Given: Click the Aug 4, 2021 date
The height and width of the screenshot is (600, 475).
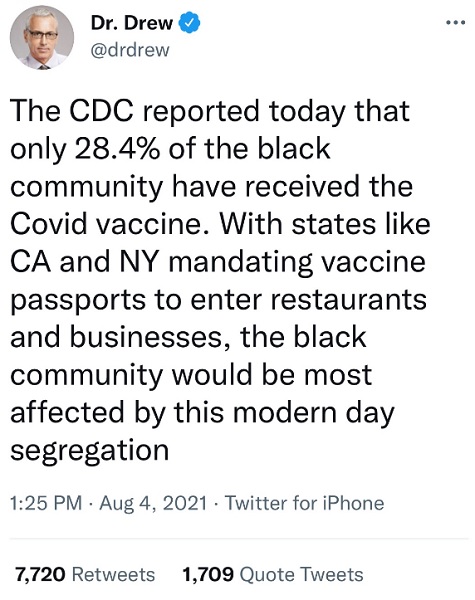Looking at the screenshot, I should point(153,503).
